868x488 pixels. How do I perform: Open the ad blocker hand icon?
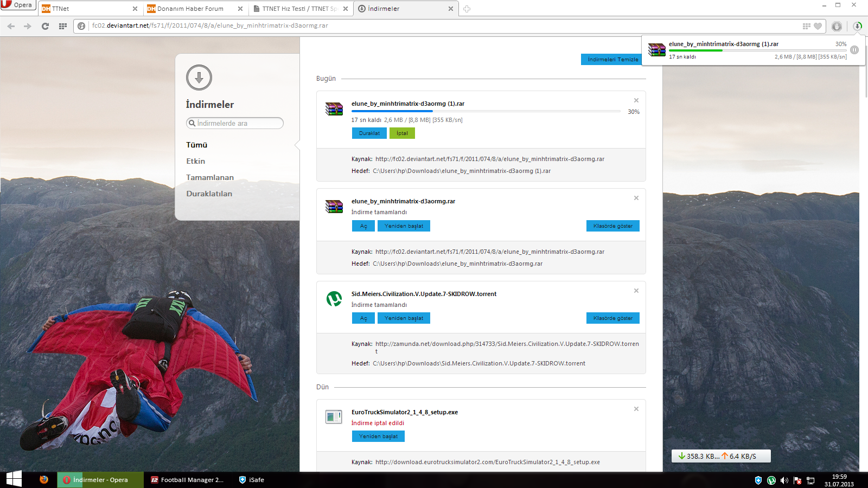[837, 26]
